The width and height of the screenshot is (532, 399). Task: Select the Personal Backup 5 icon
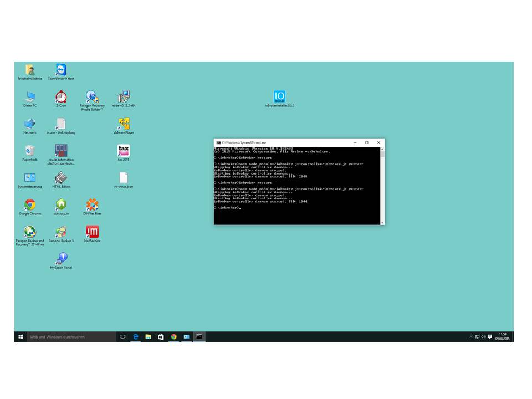coord(61,234)
